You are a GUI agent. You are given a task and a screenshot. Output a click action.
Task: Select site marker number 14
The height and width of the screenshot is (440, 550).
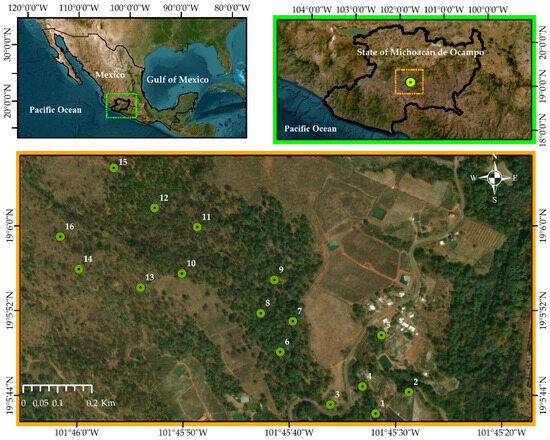79,269
